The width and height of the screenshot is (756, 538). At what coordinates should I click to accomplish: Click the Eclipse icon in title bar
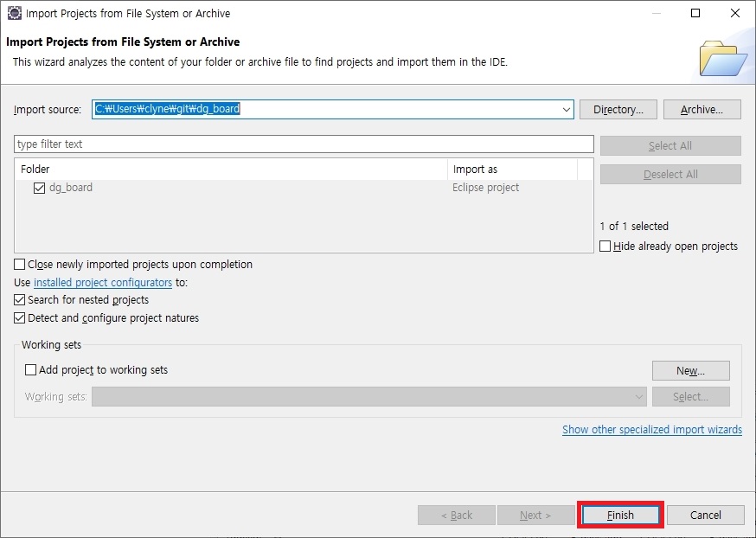coord(15,13)
